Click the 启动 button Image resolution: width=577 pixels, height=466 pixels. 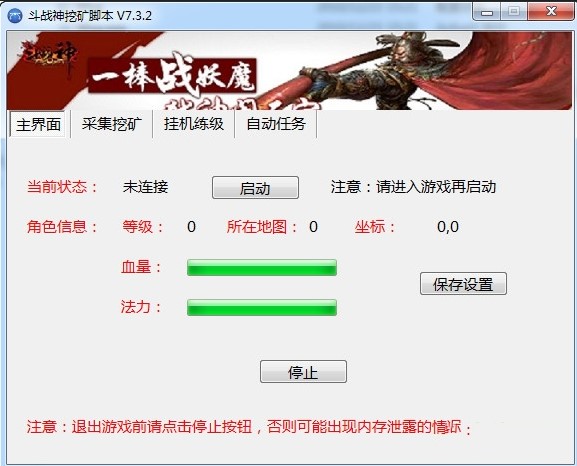tap(255, 188)
